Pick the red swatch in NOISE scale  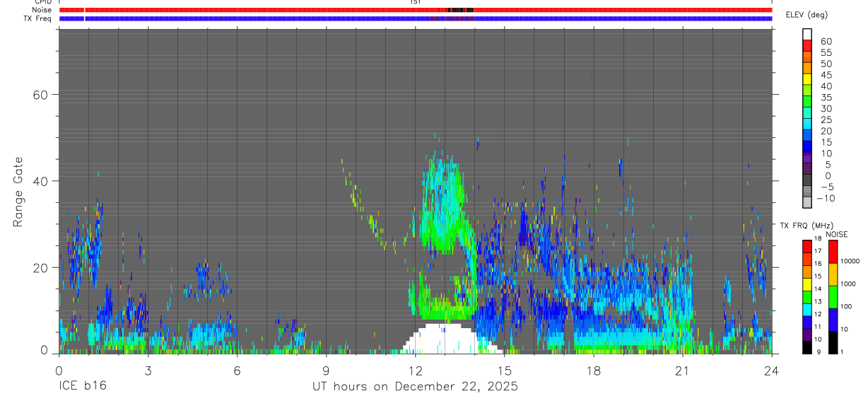833,252
